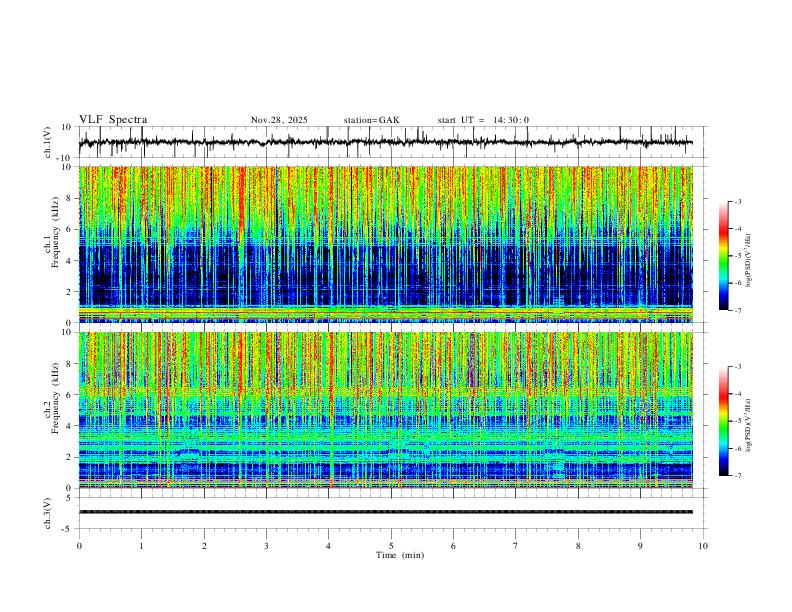Image resolution: width=792 pixels, height=612 pixels.
Task: Click time axis tick label "9"
Action: [640, 546]
